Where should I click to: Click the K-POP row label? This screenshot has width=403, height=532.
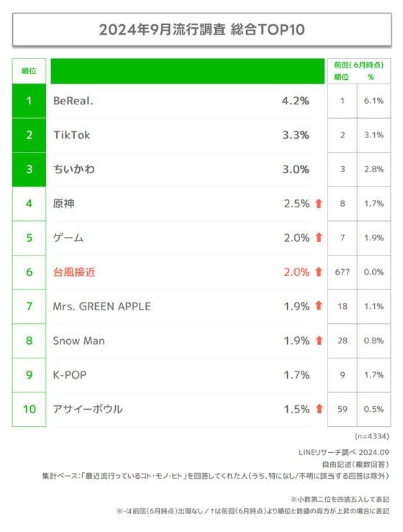pos(70,375)
